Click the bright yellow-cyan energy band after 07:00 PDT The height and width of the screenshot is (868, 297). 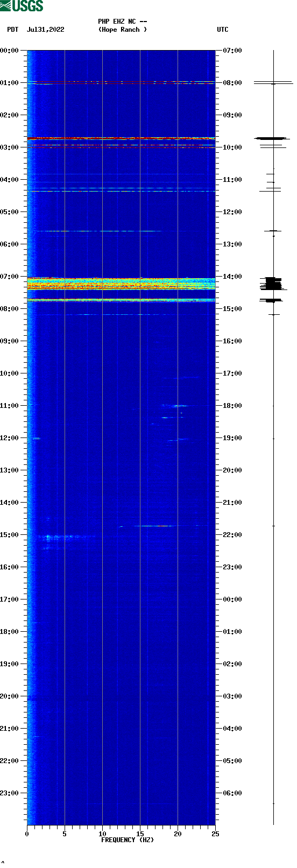tap(121, 284)
